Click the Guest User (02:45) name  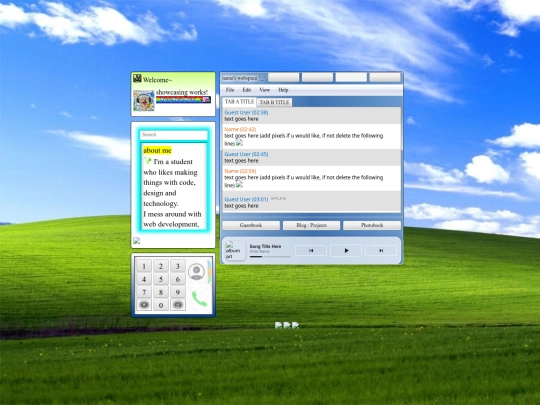click(x=246, y=154)
